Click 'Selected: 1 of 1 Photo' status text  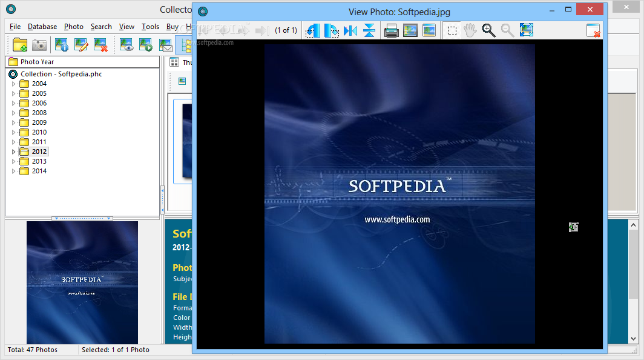pos(116,350)
